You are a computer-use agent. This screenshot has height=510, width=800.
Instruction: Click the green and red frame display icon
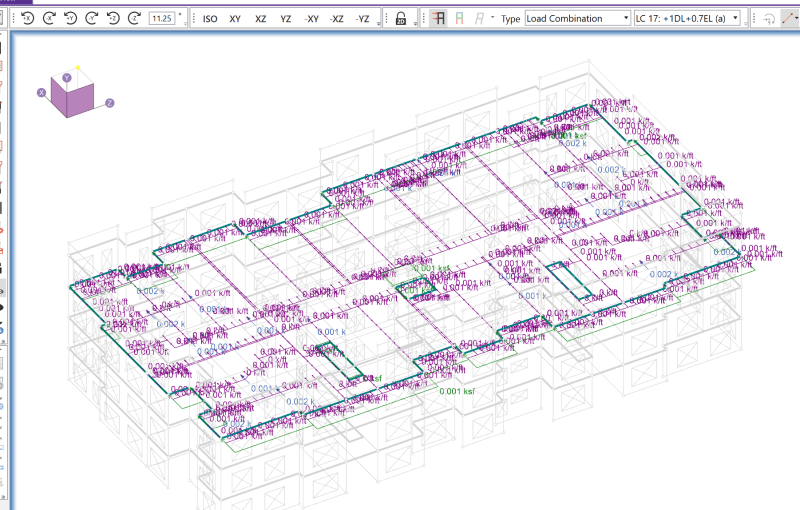[460, 18]
